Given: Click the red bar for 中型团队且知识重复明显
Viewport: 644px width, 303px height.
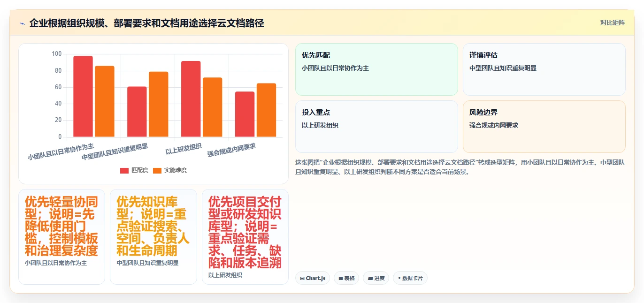Looking at the screenshot, I should [x=137, y=112].
